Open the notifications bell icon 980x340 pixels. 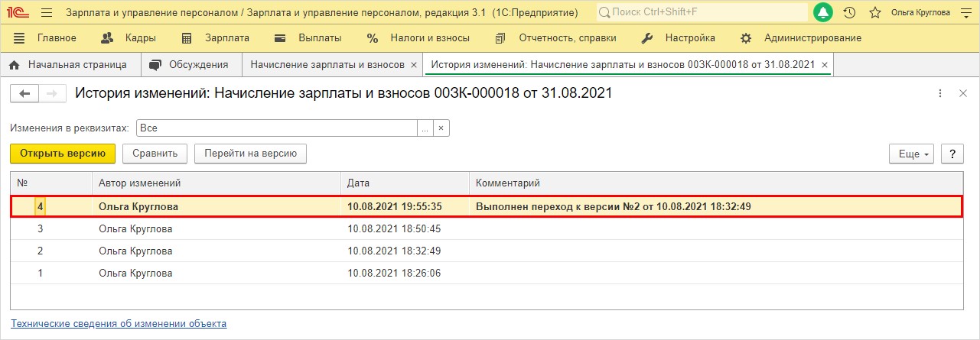[823, 12]
